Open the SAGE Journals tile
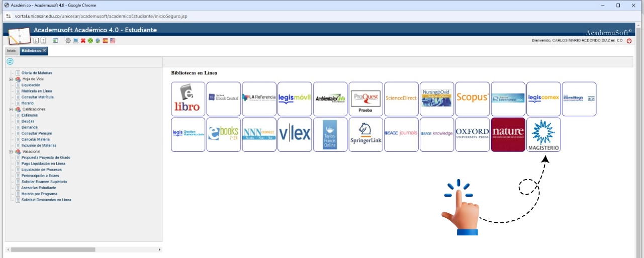The image size is (644, 258). point(401,134)
